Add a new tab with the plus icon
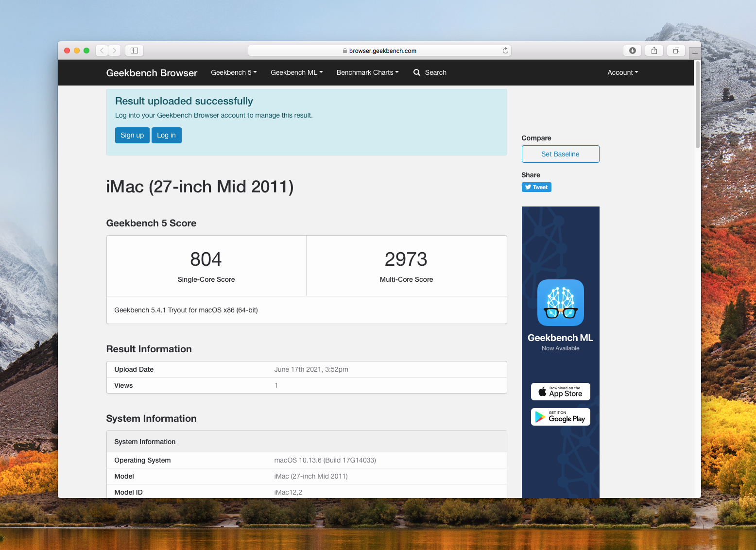Viewport: 756px width, 550px height. click(x=695, y=53)
